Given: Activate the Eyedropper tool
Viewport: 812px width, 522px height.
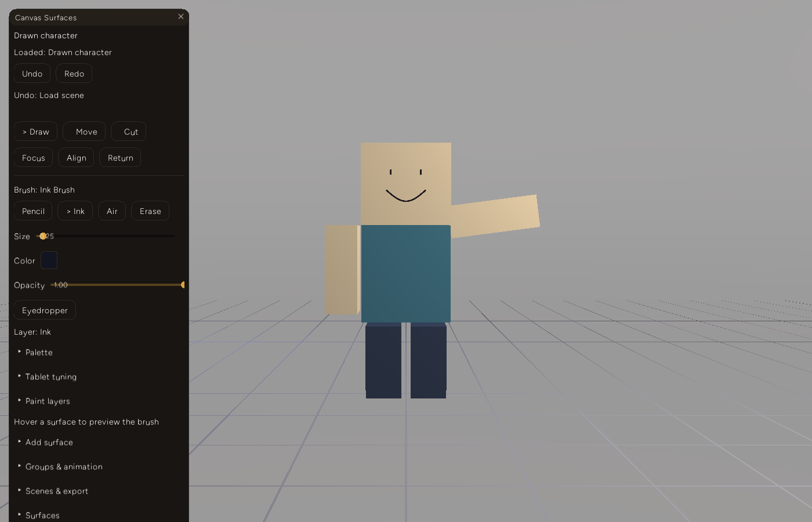Looking at the screenshot, I should click(45, 310).
